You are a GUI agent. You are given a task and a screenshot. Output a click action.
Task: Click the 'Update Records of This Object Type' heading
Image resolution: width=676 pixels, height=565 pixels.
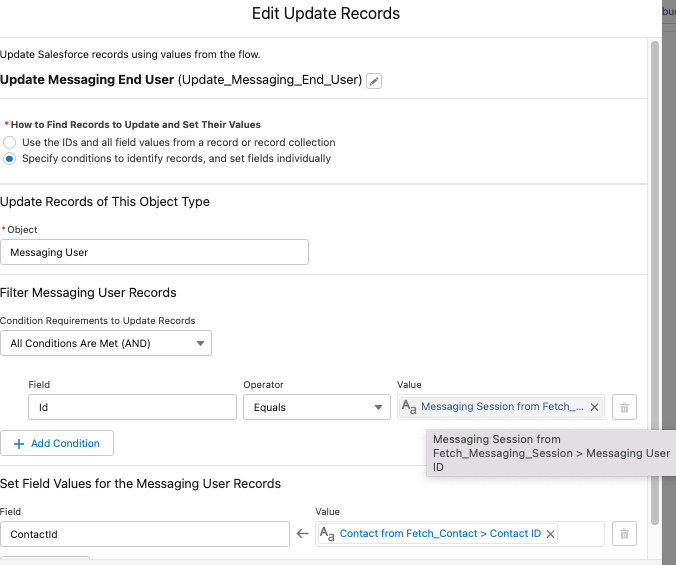pos(105,202)
